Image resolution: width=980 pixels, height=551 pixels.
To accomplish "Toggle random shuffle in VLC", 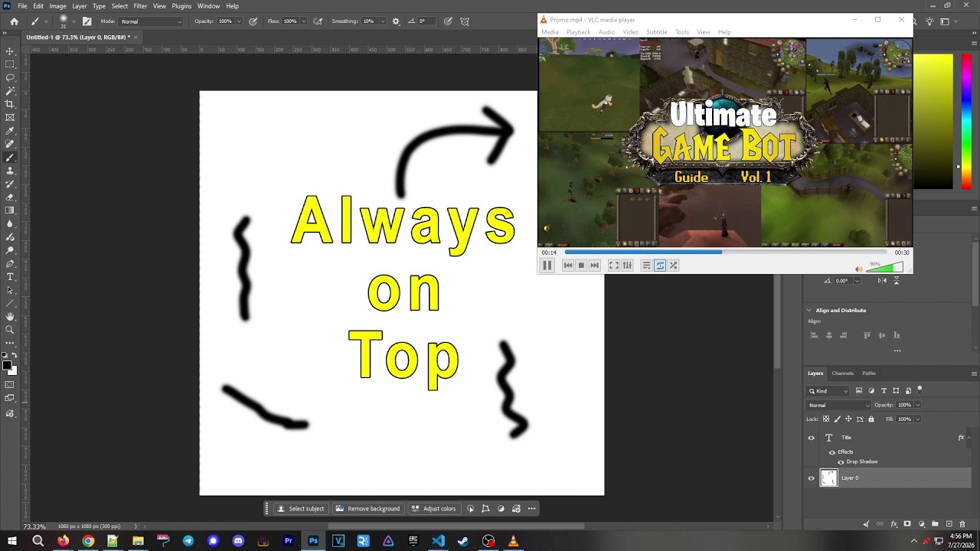I will coord(674,266).
